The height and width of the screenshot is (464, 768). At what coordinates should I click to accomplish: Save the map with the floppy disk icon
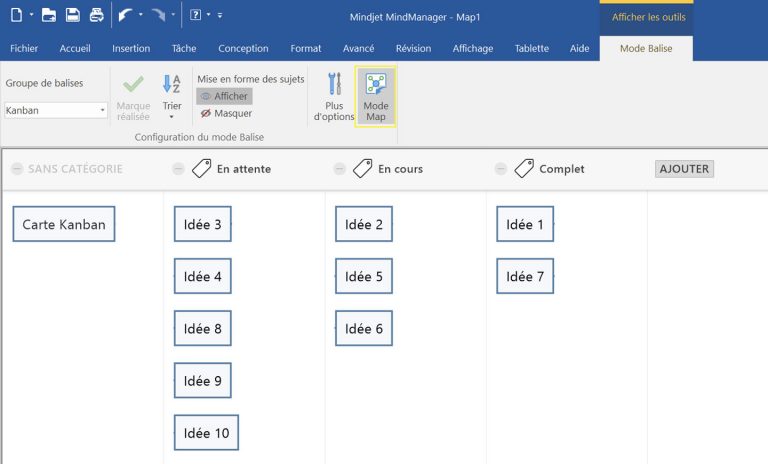72,15
